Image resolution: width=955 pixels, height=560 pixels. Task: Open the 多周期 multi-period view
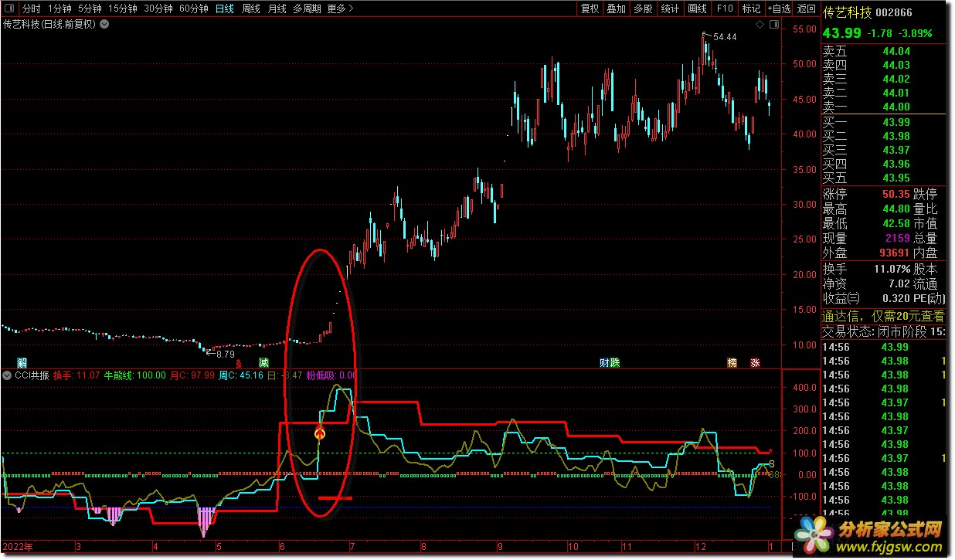(x=307, y=8)
